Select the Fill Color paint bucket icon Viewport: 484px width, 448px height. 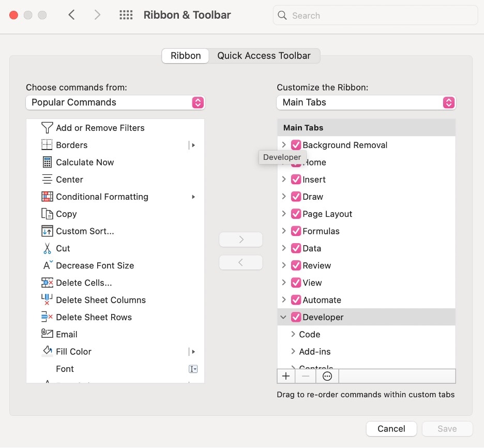point(47,351)
